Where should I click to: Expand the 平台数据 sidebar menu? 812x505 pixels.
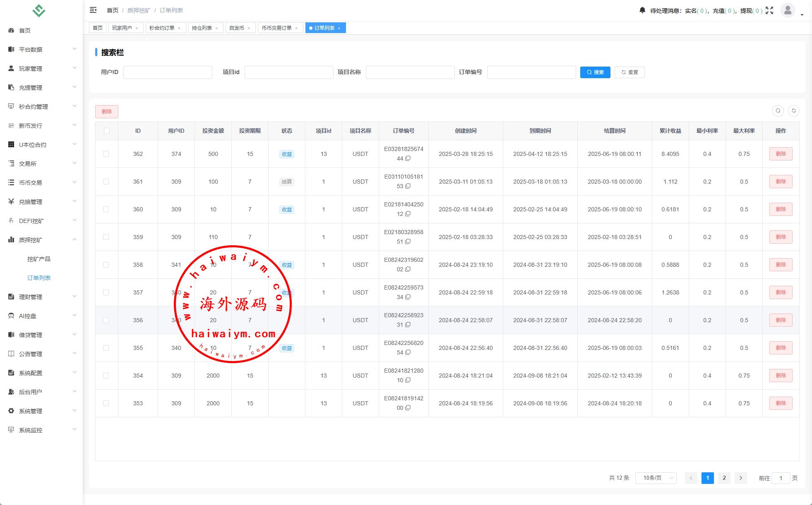(41, 49)
